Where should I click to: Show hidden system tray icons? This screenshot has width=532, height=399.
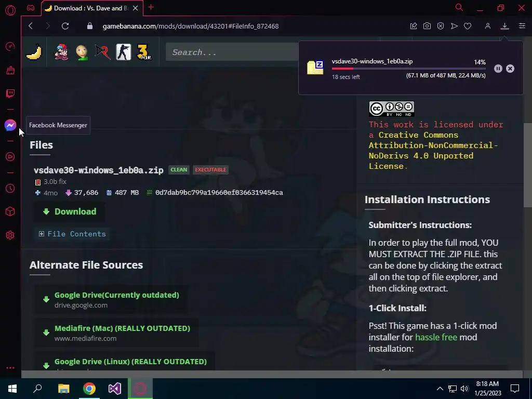[x=440, y=389]
